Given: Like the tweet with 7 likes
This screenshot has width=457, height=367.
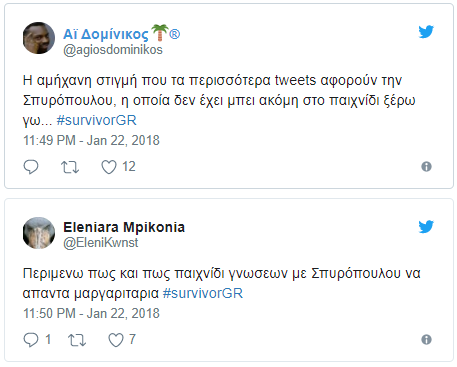Looking at the screenshot, I should tap(116, 340).
